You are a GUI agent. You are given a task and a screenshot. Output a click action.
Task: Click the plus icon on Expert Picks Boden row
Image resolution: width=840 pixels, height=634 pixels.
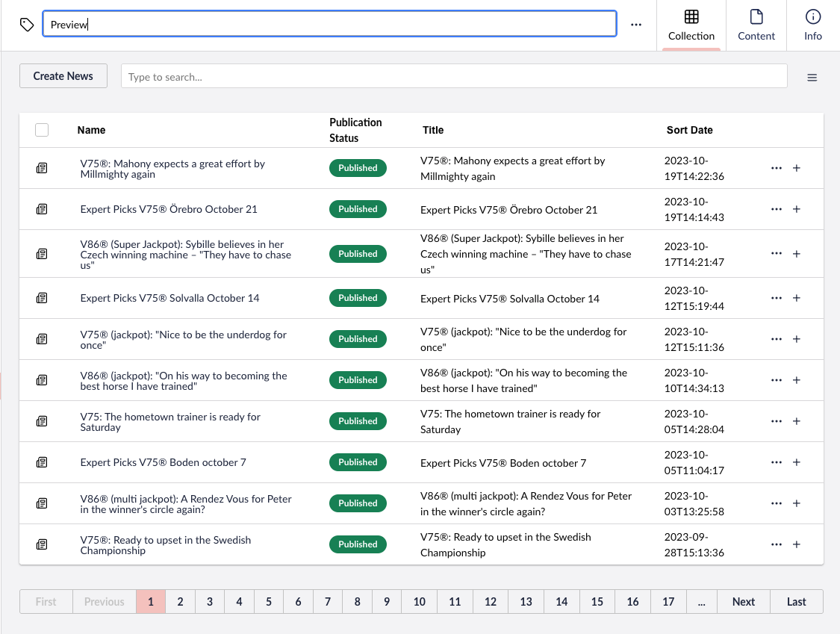797,462
